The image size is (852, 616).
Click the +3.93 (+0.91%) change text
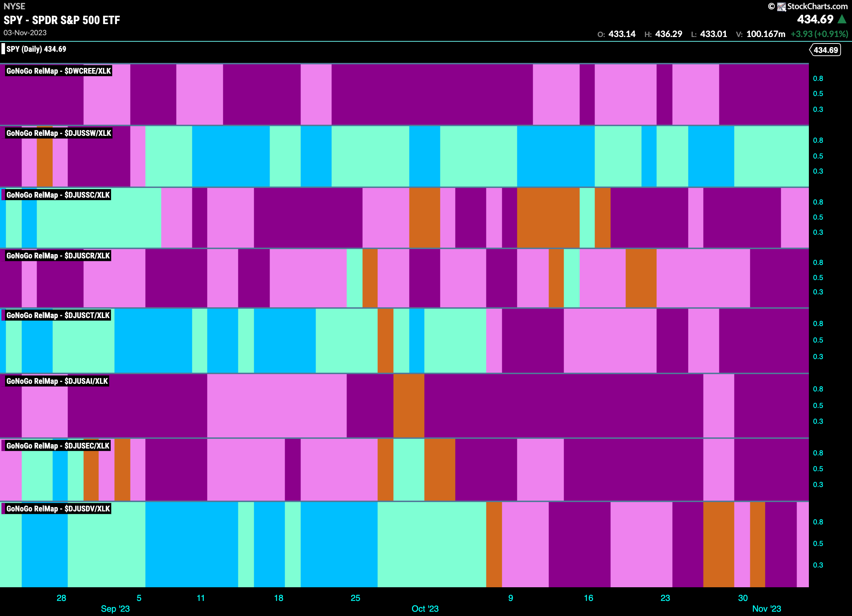[x=819, y=34]
